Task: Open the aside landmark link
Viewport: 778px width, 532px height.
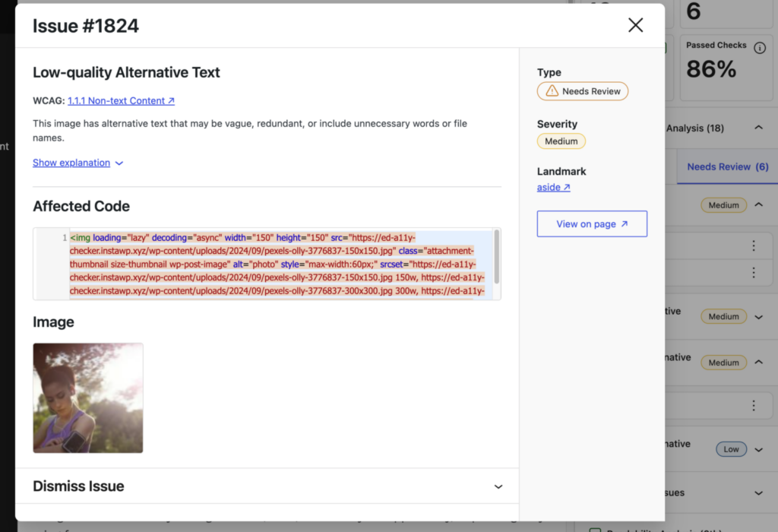Action: pyautogui.click(x=551, y=187)
